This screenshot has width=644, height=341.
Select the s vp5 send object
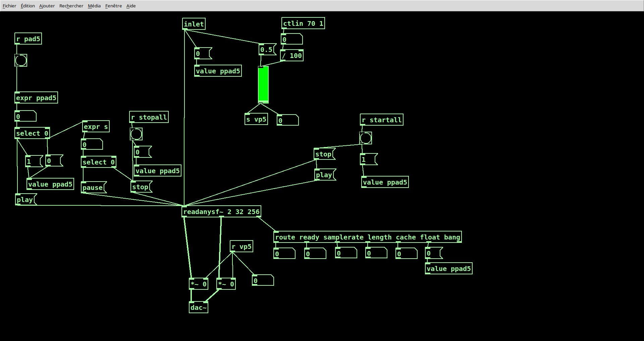pyautogui.click(x=256, y=119)
